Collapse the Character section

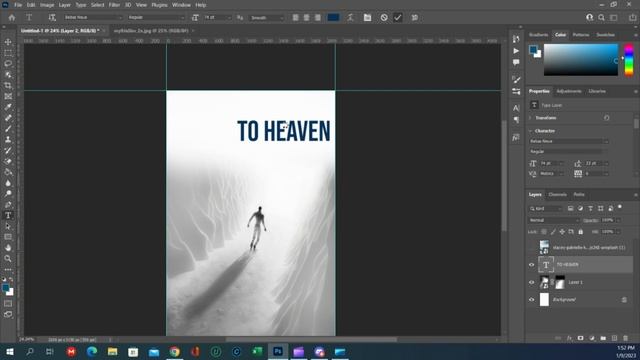[531, 131]
